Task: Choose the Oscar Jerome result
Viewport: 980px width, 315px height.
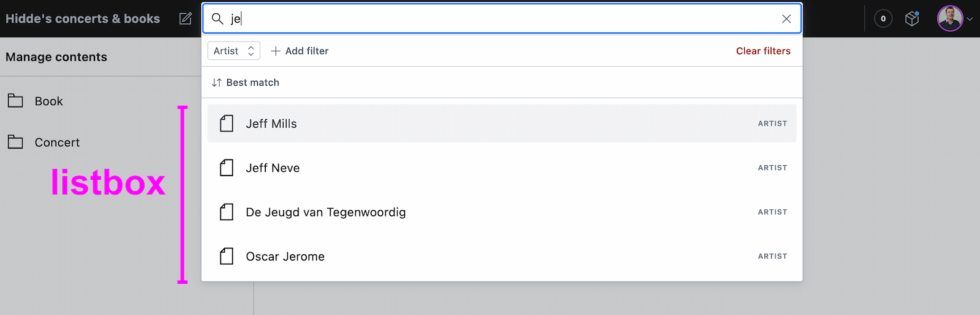Action: [x=285, y=257]
